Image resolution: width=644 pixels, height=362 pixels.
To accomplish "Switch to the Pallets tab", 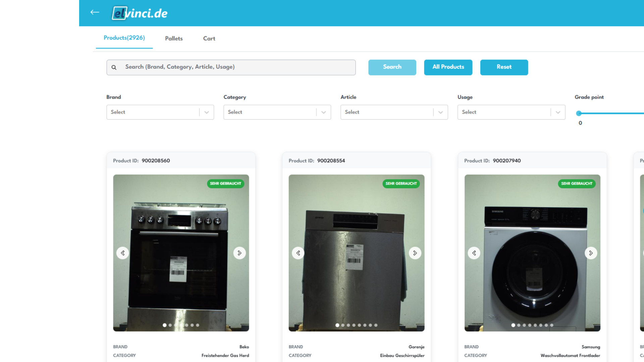I will (x=174, y=39).
